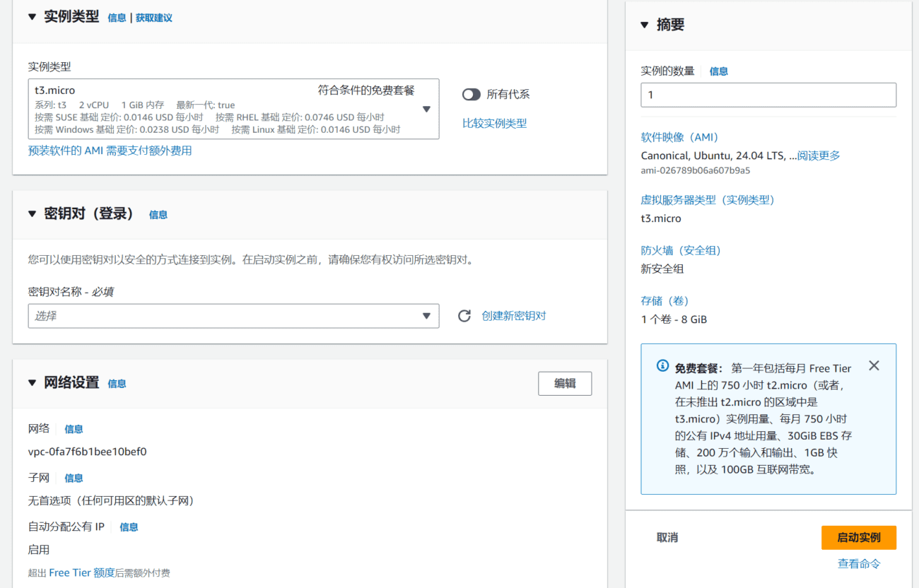Dismiss the 免费套餐 notice box
The image size is (919, 588).
pyautogui.click(x=874, y=366)
